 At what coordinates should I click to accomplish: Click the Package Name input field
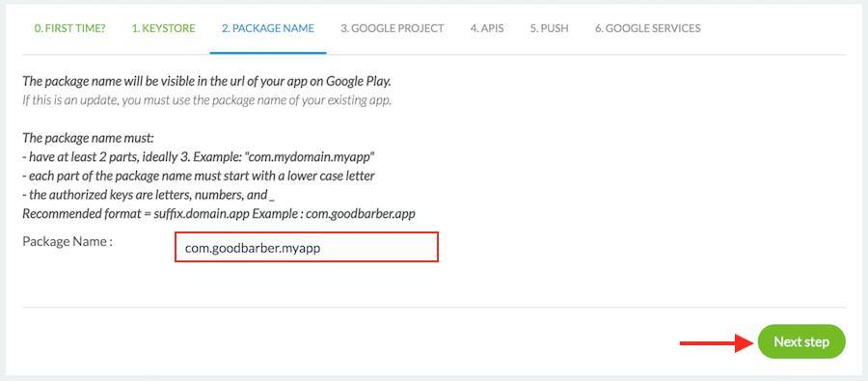(x=307, y=247)
